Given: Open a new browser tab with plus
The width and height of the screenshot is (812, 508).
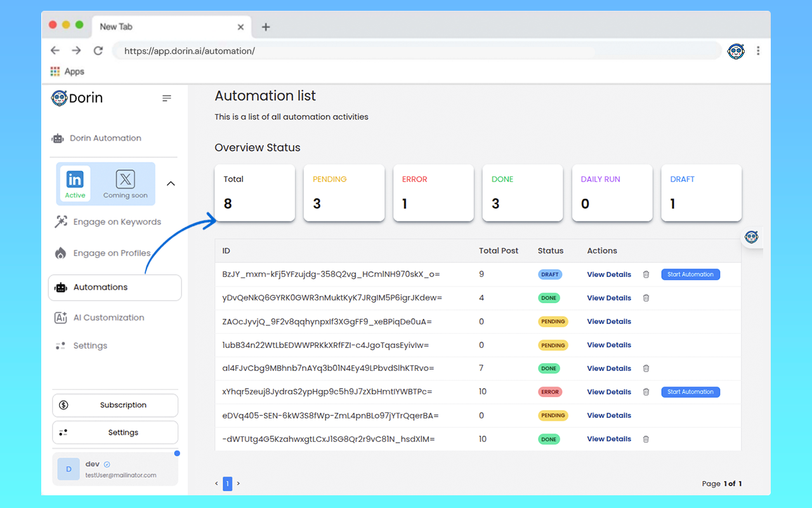Looking at the screenshot, I should 266,27.
